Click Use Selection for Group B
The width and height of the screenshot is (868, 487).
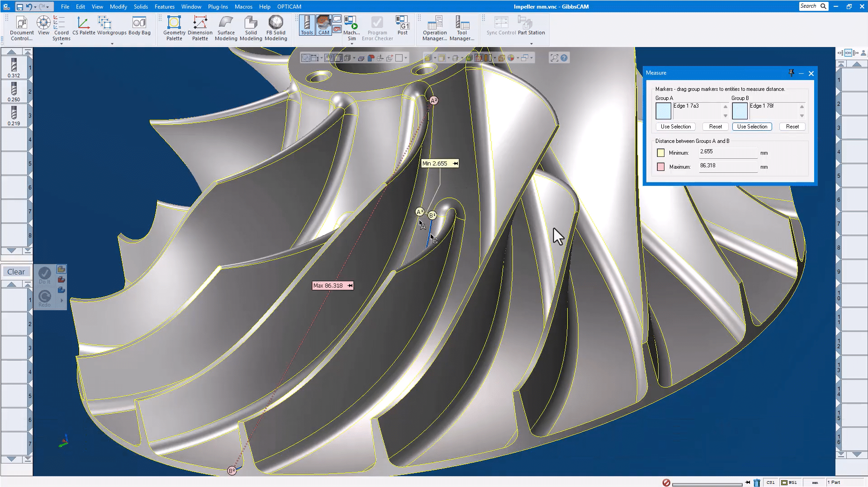coord(752,127)
